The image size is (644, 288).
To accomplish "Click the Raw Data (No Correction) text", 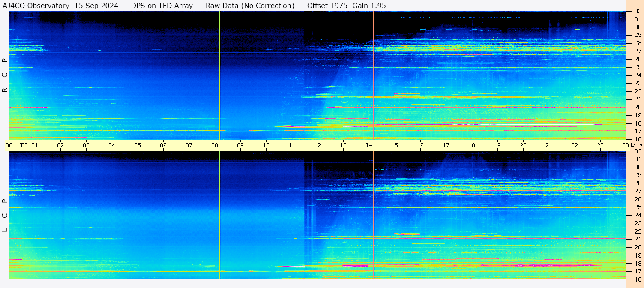I will pos(250,6).
